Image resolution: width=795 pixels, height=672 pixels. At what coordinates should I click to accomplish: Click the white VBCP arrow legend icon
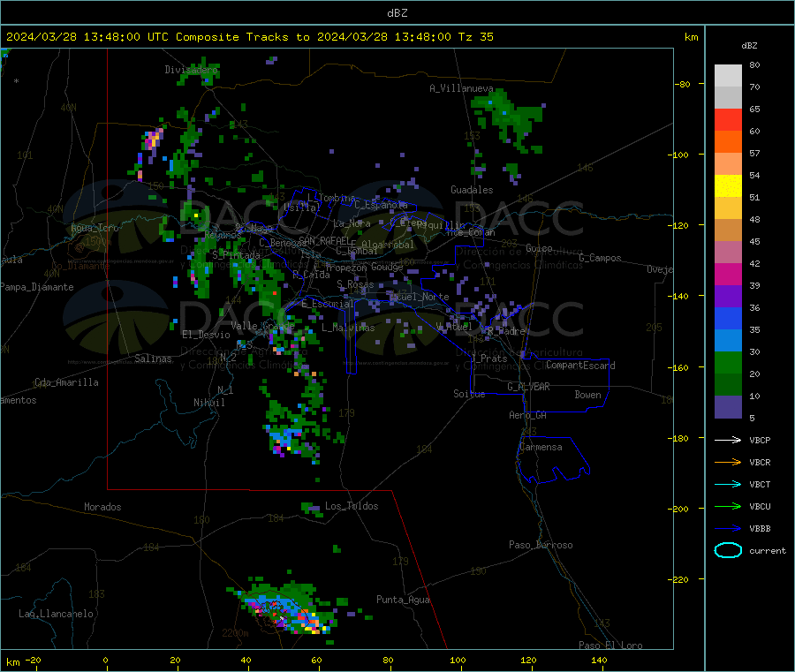pos(728,440)
